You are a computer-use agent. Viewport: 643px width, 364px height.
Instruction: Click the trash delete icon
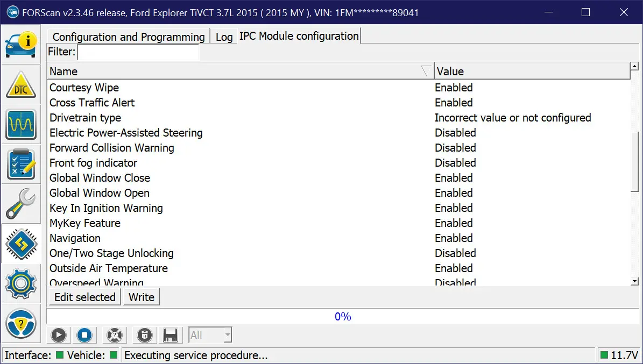click(x=144, y=336)
